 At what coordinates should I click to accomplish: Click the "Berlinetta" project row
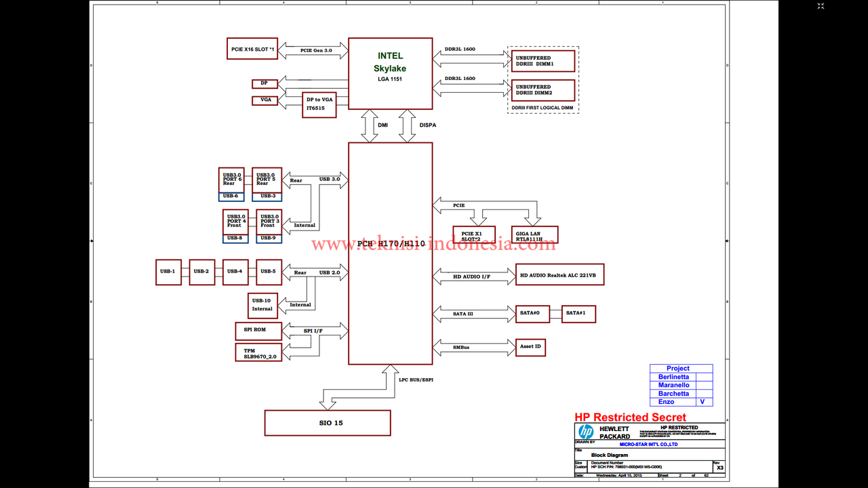click(x=682, y=377)
